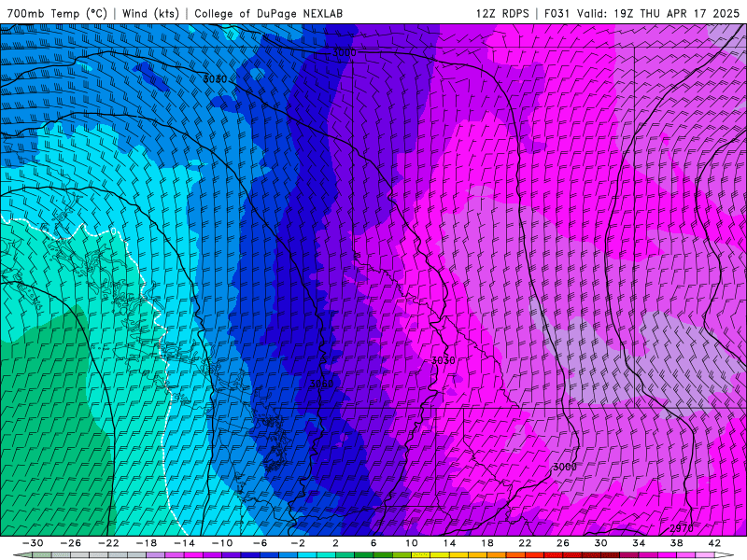Click the -14 value on the color scale
This screenshot has height=560, width=747.
click(184, 543)
